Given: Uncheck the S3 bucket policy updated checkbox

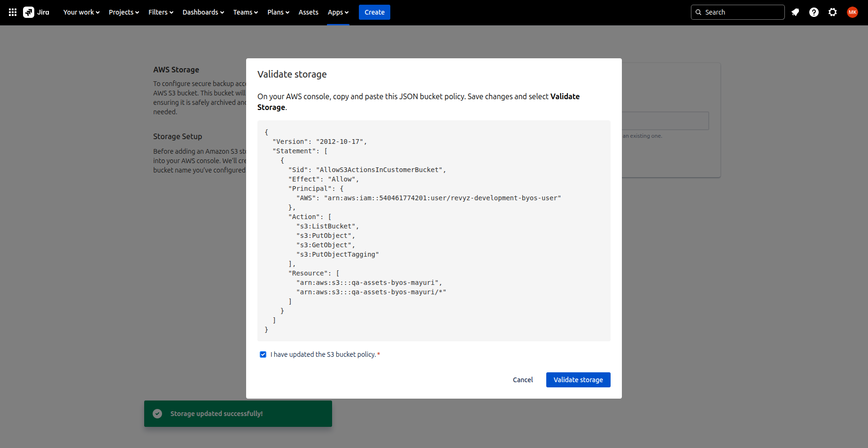Looking at the screenshot, I should click(x=263, y=354).
